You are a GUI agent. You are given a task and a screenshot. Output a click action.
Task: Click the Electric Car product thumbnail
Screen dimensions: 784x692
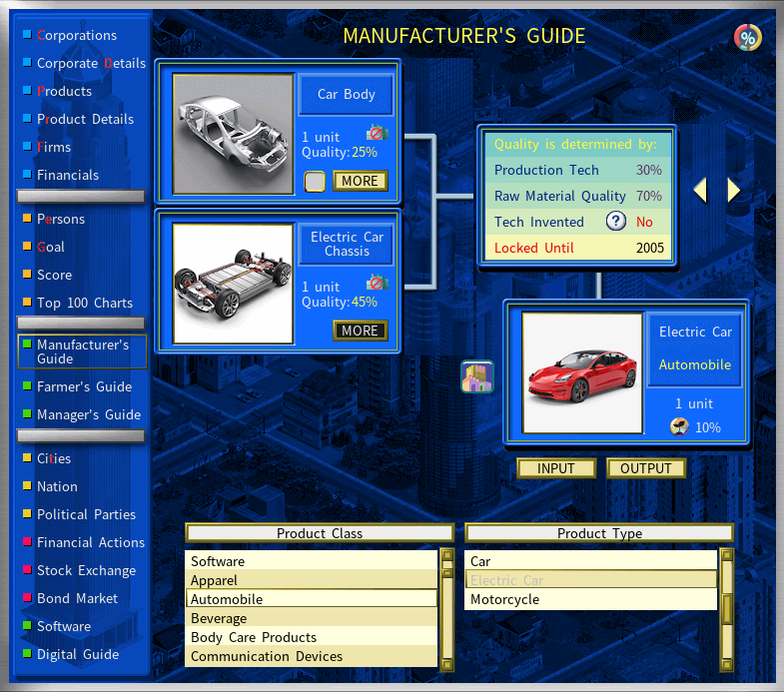pyautogui.click(x=582, y=373)
